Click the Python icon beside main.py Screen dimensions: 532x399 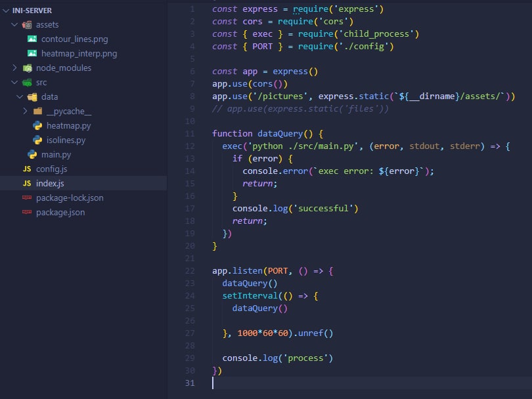pos(32,155)
